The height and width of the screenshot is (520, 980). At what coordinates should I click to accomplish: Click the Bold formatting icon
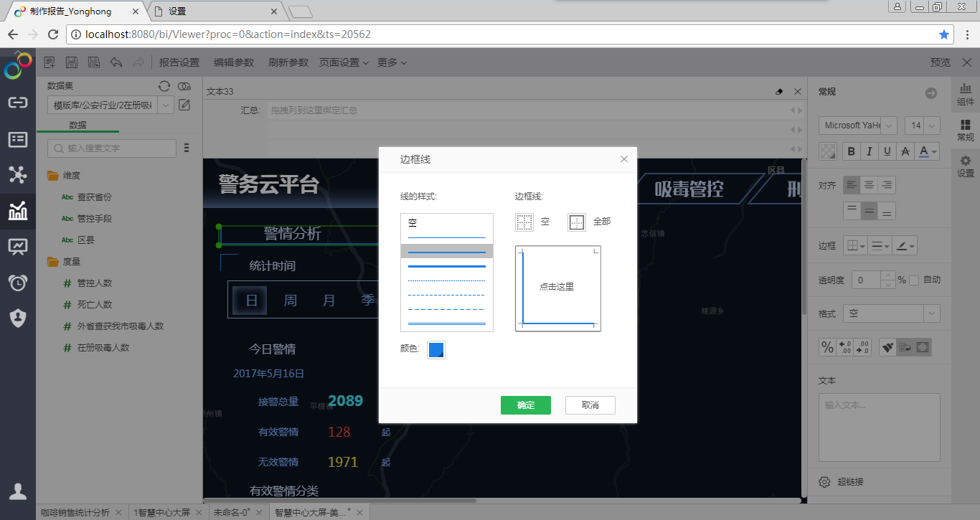(x=851, y=151)
